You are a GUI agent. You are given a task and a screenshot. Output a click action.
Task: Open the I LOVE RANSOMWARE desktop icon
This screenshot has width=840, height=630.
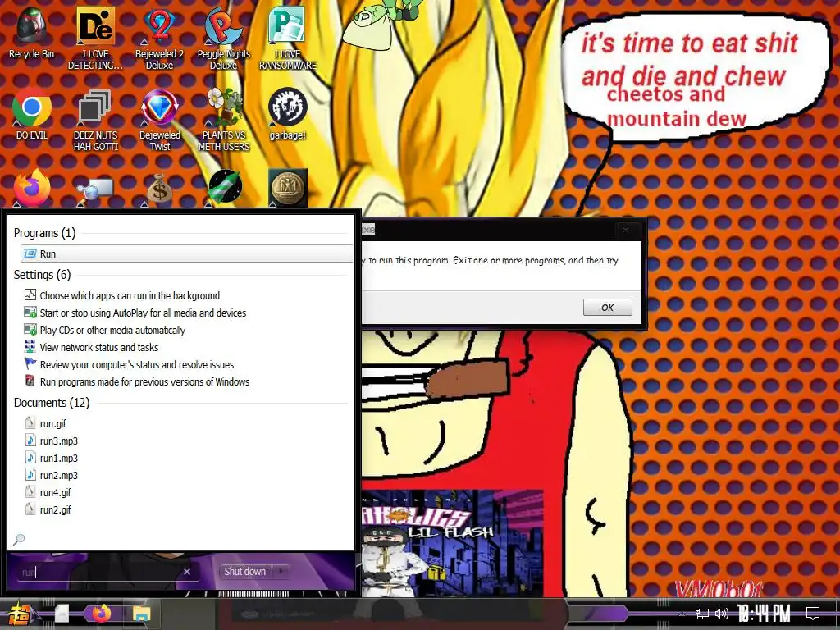(288, 38)
